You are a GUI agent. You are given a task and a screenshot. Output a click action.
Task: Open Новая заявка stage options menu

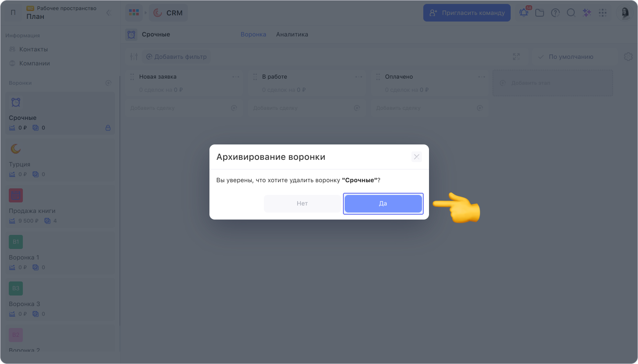pos(236,77)
